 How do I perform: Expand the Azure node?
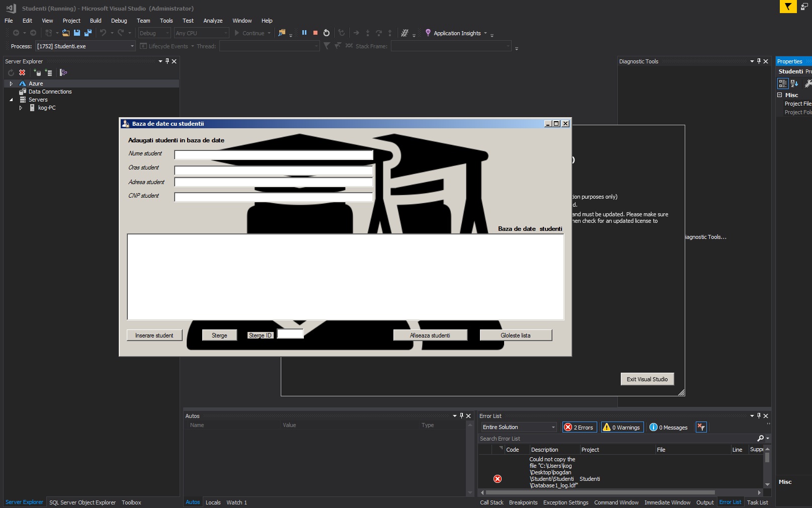pos(11,83)
